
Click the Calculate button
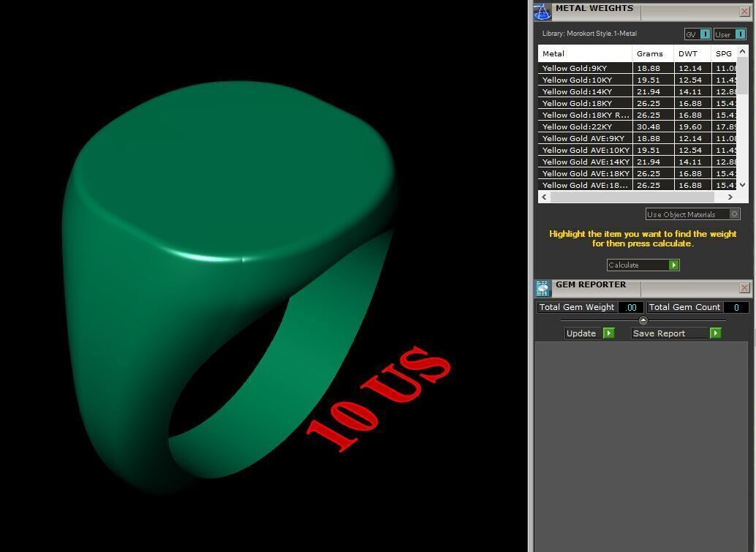643,265
